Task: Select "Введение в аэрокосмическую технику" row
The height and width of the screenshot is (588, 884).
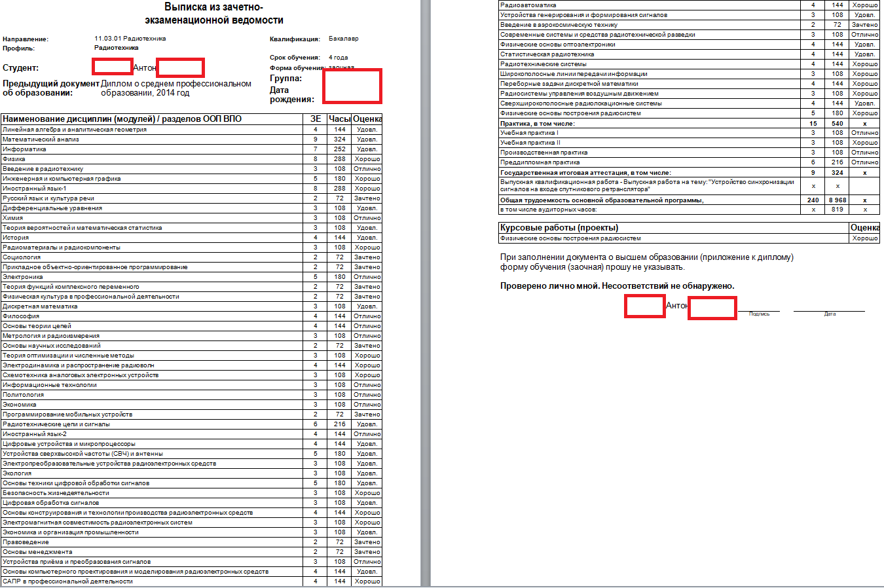Action: [x=689, y=25]
